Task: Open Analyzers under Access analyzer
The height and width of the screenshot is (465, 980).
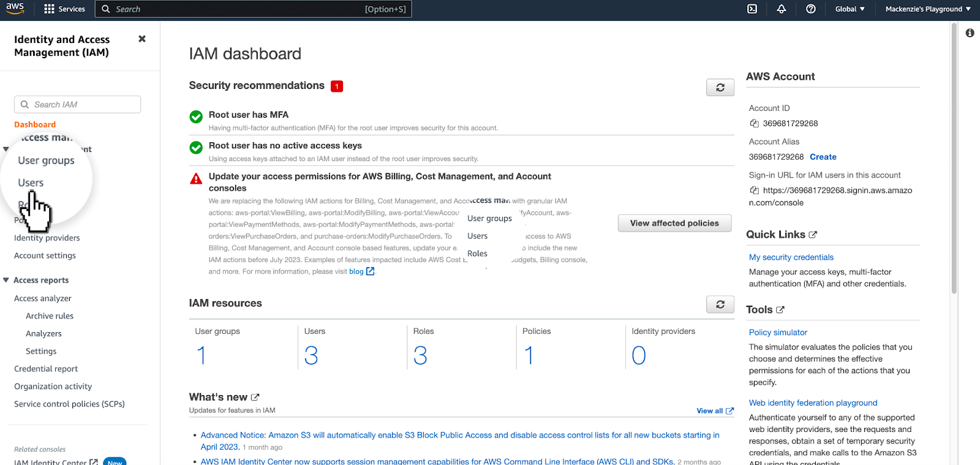Action: pyautogui.click(x=43, y=334)
